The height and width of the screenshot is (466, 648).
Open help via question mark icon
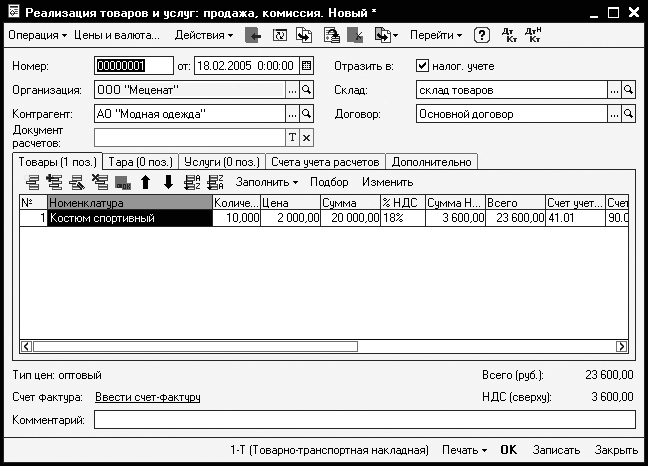[481, 35]
